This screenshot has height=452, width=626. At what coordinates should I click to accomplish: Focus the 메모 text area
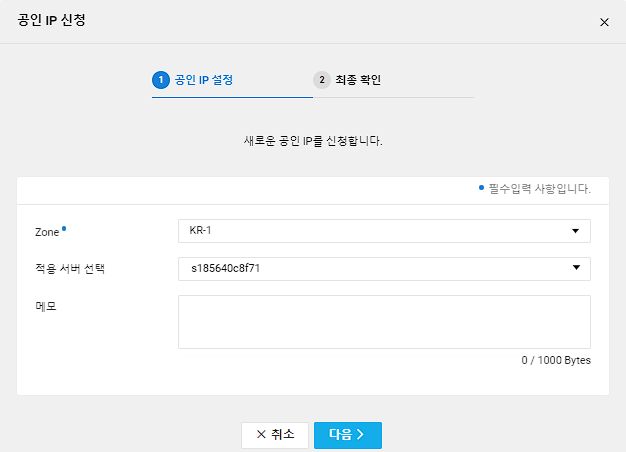tap(384, 322)
